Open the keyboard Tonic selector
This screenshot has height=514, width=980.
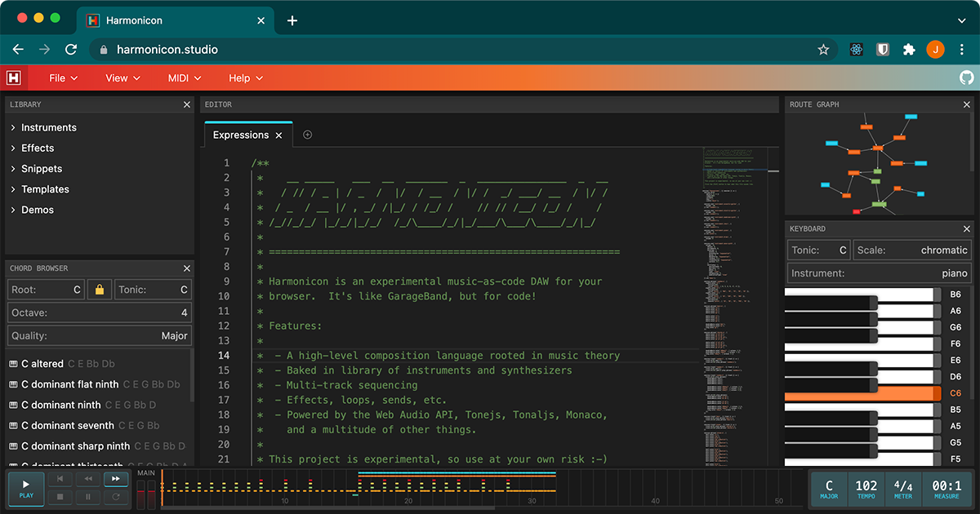819,250
